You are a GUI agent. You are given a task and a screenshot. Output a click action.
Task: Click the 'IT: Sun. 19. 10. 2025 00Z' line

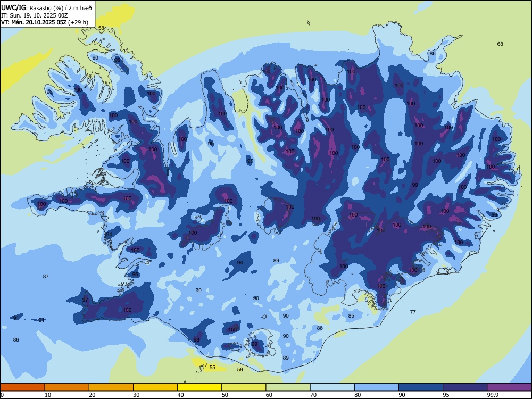34,15
